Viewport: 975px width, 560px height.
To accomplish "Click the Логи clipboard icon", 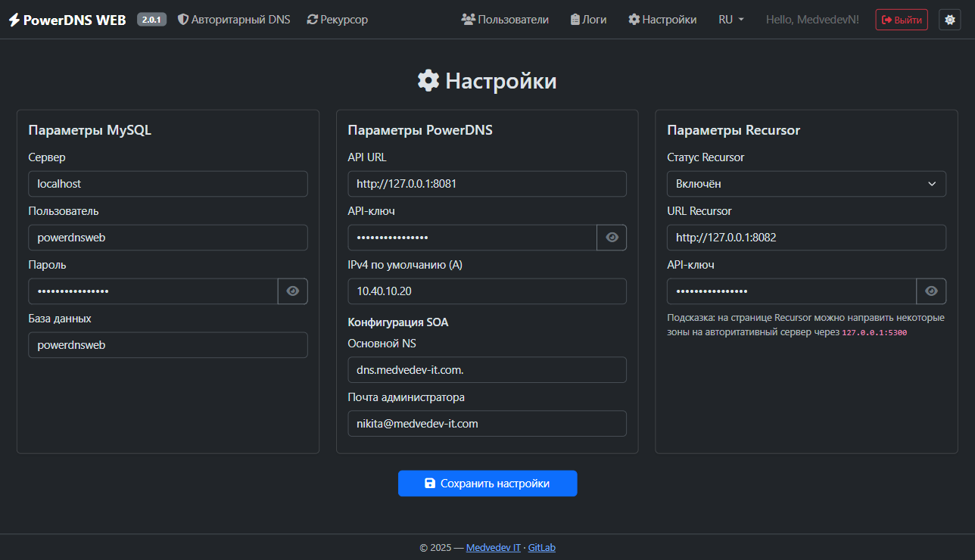I will click(x=575, y=20).
